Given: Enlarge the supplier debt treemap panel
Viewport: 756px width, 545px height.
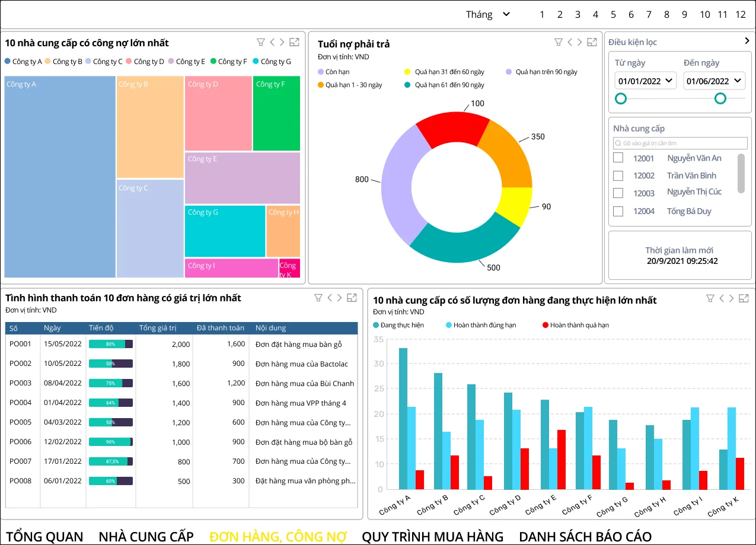Looking at the screenshot, I should [x=294, y=42].
